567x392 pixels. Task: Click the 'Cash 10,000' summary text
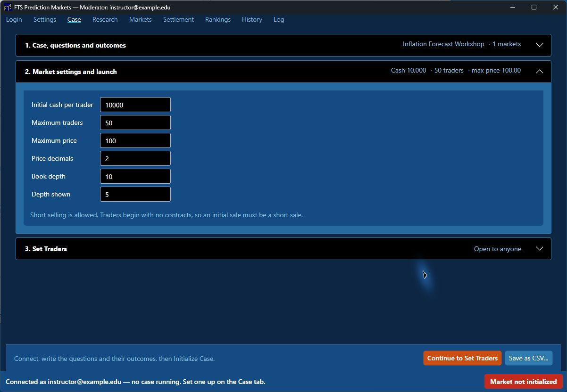tap(409, 70)
